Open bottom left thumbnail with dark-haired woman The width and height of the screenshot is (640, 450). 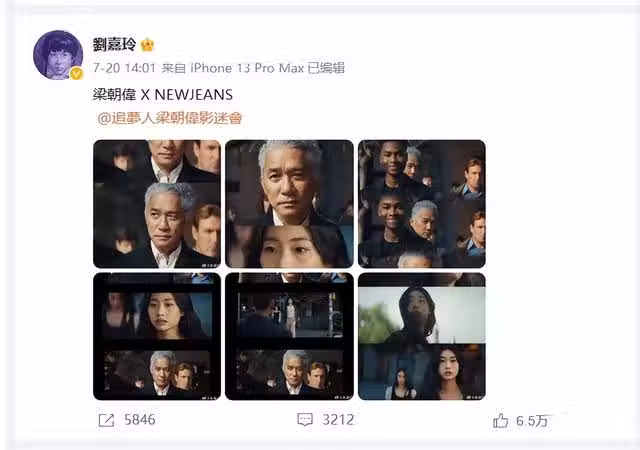[157, 336]
